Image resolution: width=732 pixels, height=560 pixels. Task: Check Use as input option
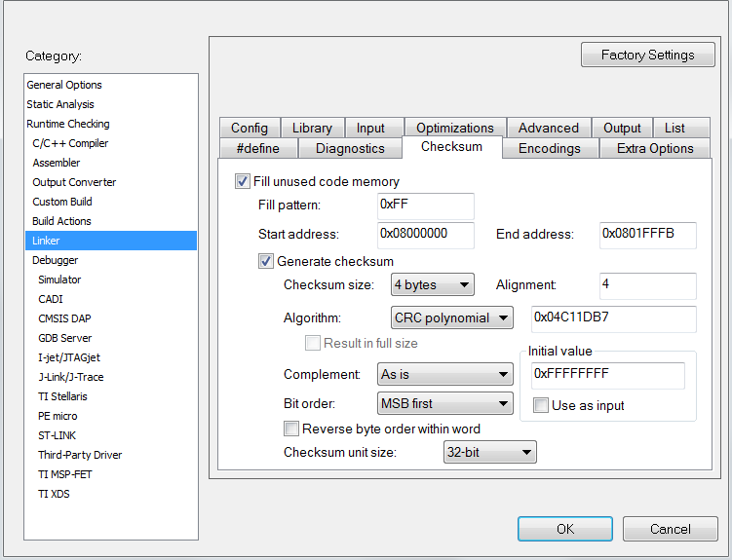[541, 405]
